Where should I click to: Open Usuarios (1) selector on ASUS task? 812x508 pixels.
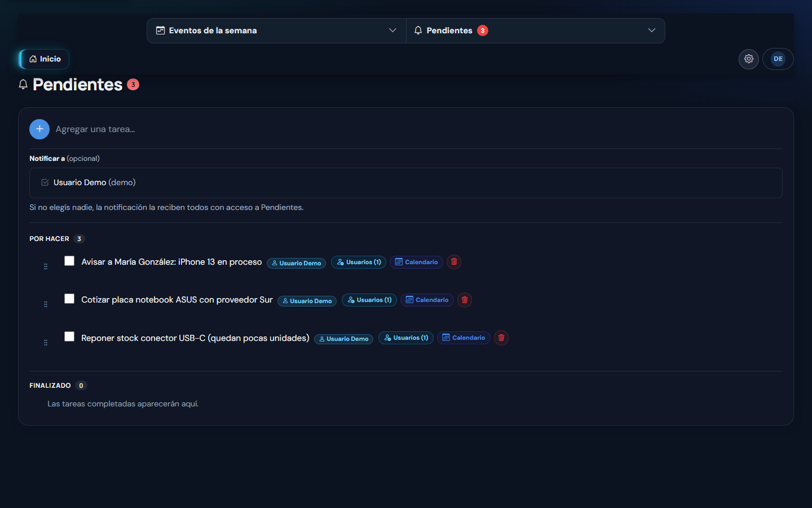[369, 300]
